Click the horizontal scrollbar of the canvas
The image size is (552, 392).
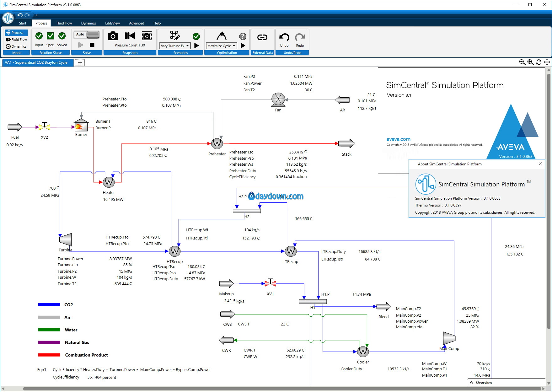pyautogui.click(x=282, y=389)
